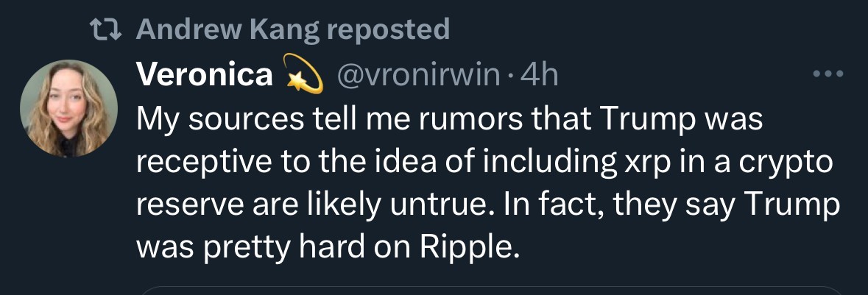Screen dimensions: 868x295
Task: Open Veronica's profile photo
Action: [x=68, y=108]
